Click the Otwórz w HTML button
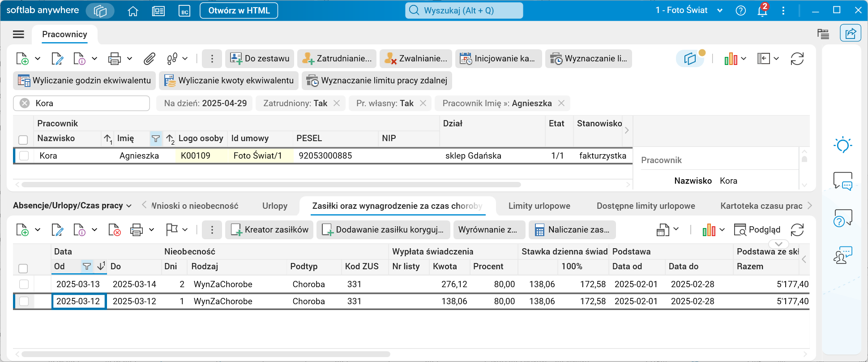 click(x=239, y=11)
